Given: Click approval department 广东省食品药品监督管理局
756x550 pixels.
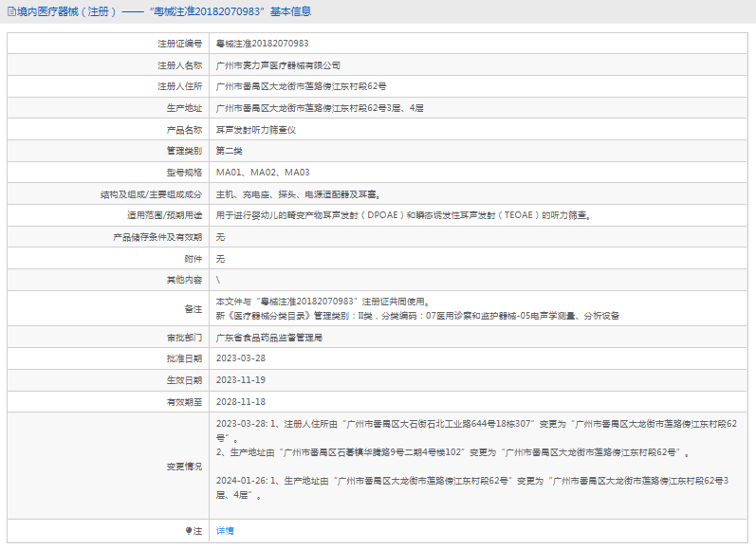Looking at the screenshot, I should tap(269, 337).
